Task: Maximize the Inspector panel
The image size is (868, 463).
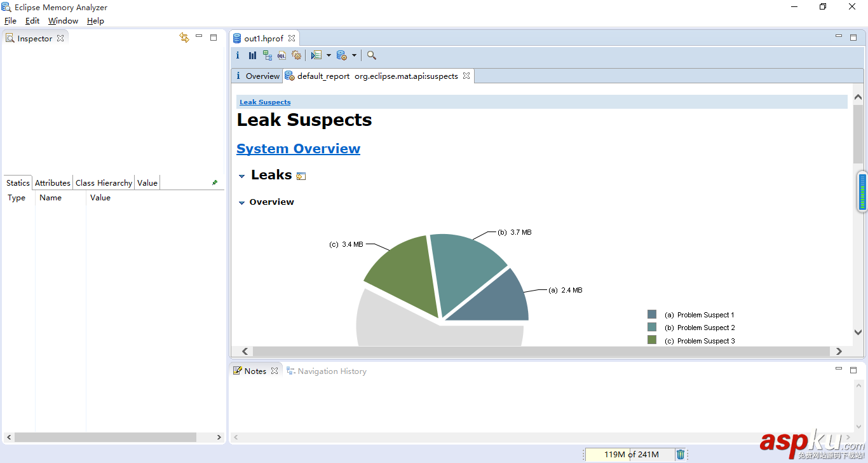Action: tap(214, 38)
